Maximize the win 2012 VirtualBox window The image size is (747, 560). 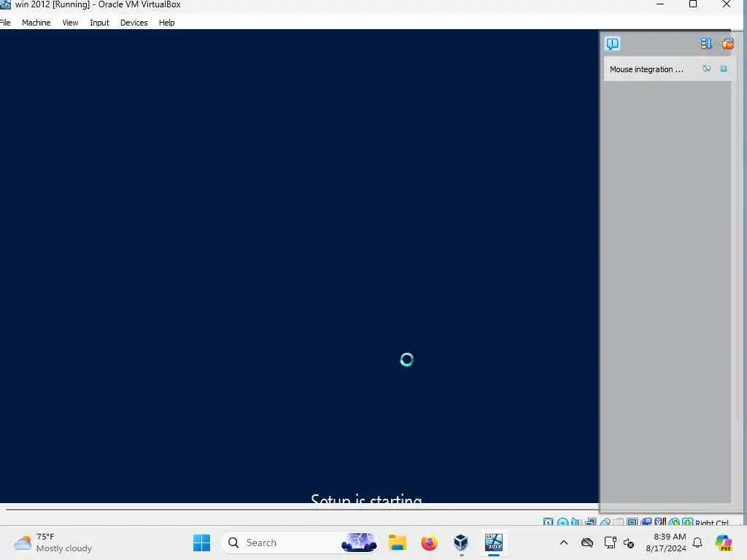(693, 4)
